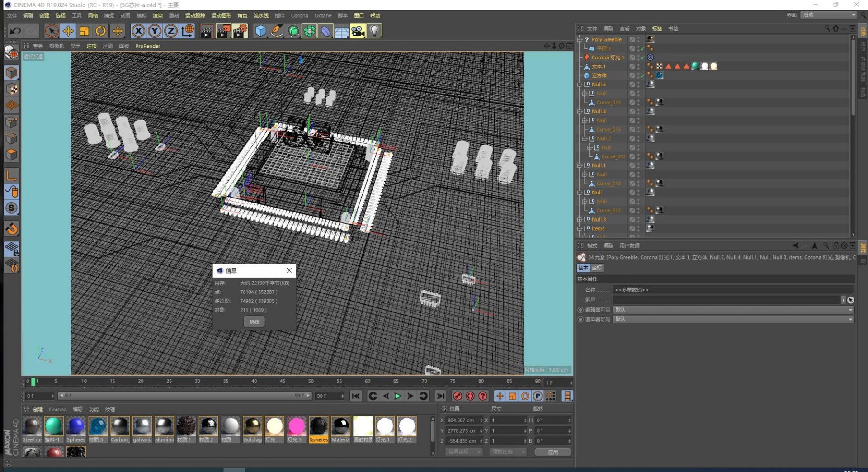Collapse the Poly Greeble tree node

580,39
